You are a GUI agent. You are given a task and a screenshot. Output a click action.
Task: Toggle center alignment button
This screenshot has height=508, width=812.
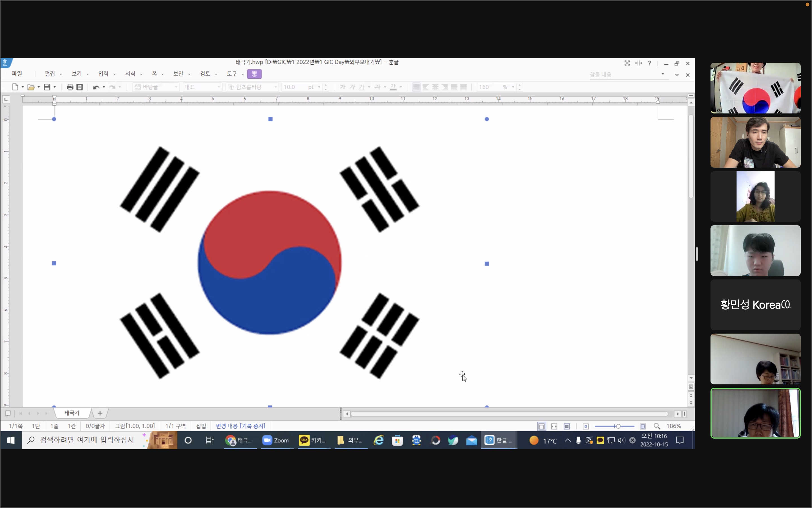[435, 87]
